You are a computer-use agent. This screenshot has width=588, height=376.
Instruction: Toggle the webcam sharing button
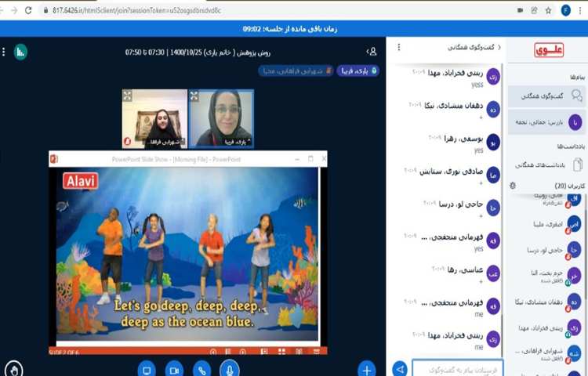[174, 369]
